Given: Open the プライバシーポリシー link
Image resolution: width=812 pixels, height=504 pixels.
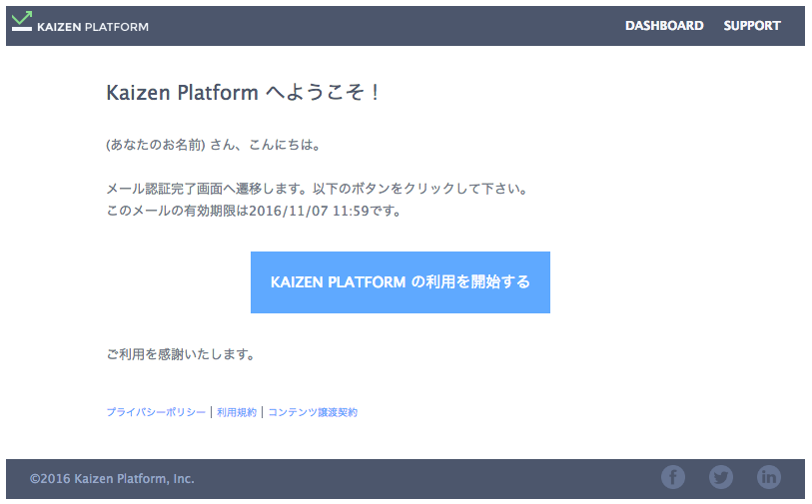Looking at the screenshot, I should (156, 412).
